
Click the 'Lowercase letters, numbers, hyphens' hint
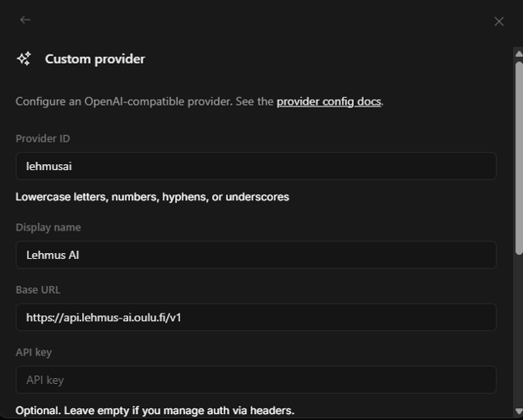pyautogui.click(x=152, y=197)
